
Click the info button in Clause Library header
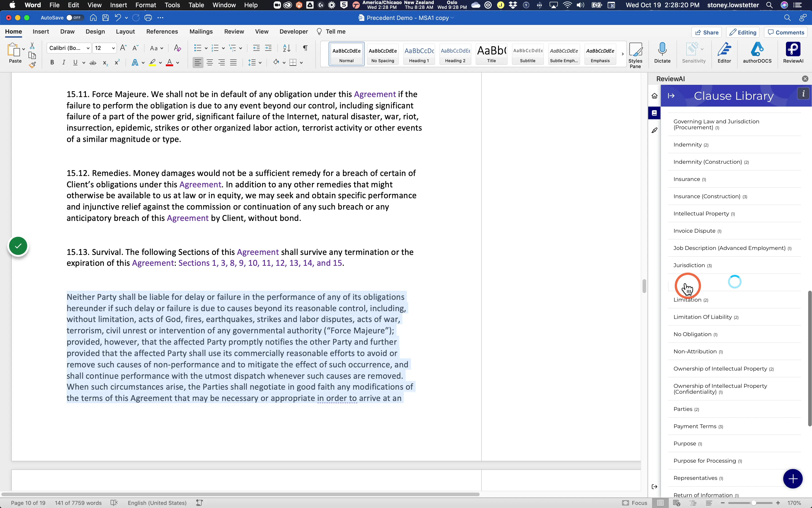click(803, 94)
